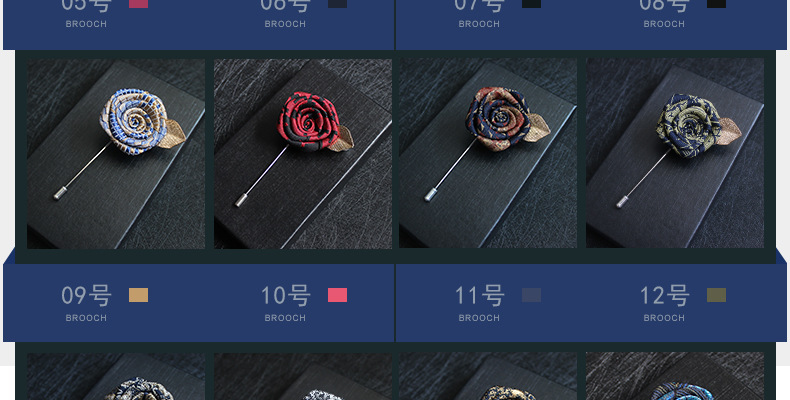Click the 09号 label

click(x=86, y=296)
